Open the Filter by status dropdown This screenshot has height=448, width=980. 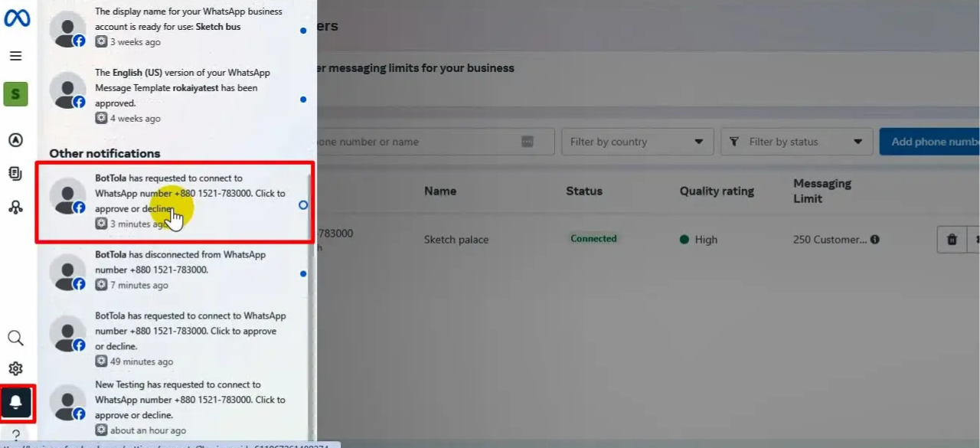coord(796,142)
